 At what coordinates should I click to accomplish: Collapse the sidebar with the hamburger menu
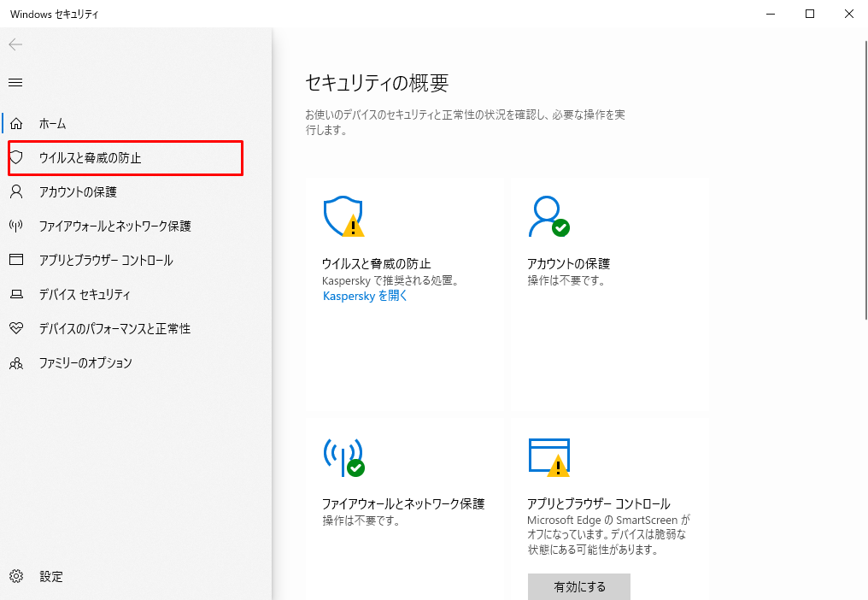point(15,82)
